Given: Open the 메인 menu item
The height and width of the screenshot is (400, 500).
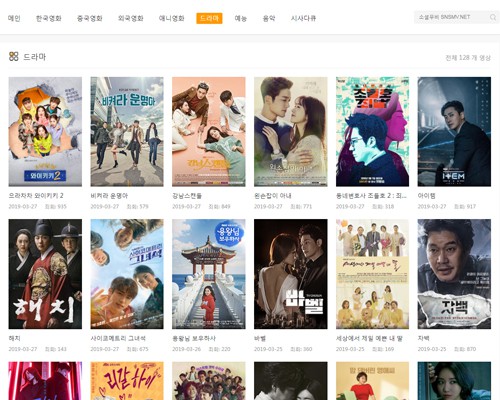Looking at the screenshot, I should (x=14, y=18).
